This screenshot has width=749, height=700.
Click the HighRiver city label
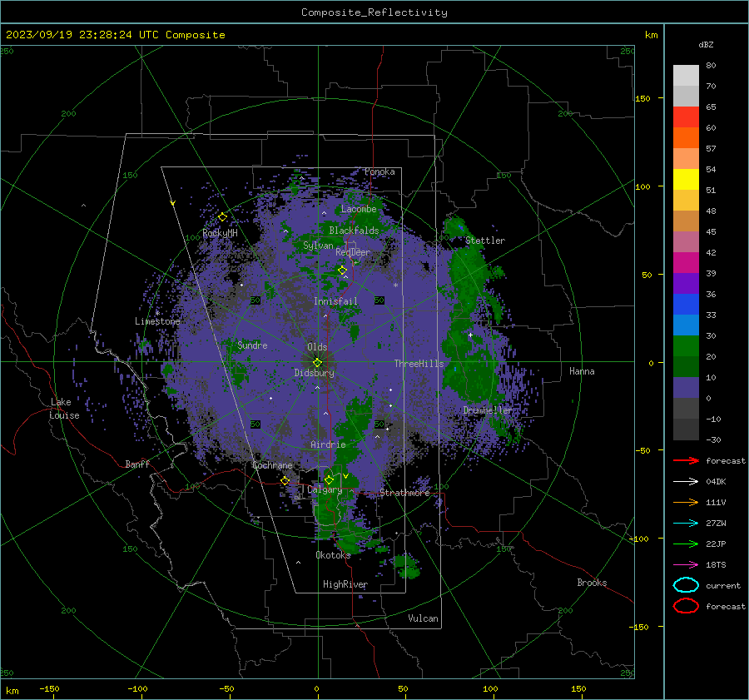coord(345,584)
